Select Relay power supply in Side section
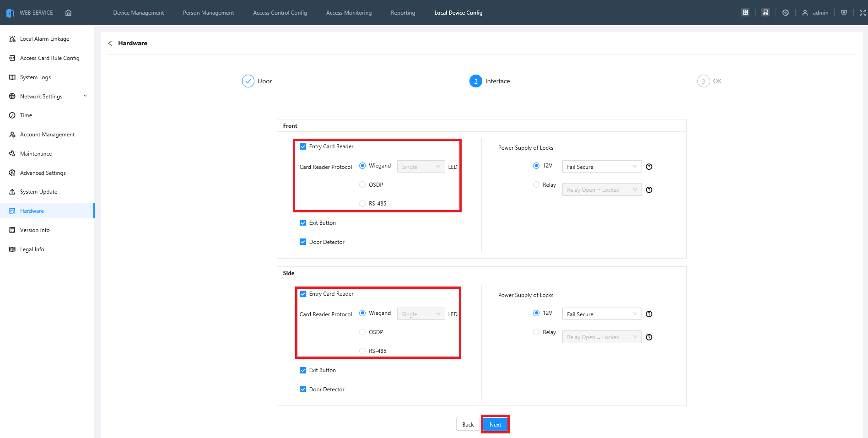The width and height of the screenshot is (868, 438). coord(536,332)
